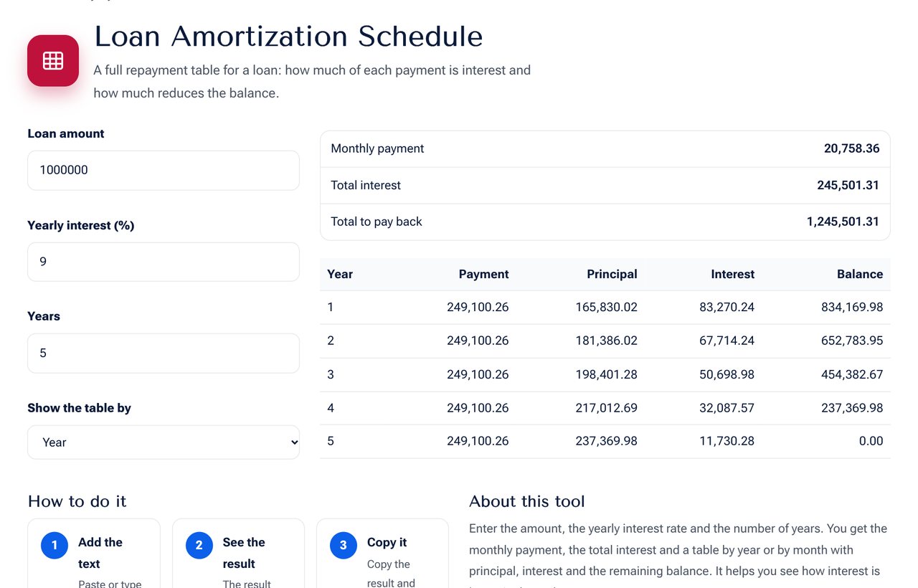
Task: Click the Year column header
Action: [340, 274]
